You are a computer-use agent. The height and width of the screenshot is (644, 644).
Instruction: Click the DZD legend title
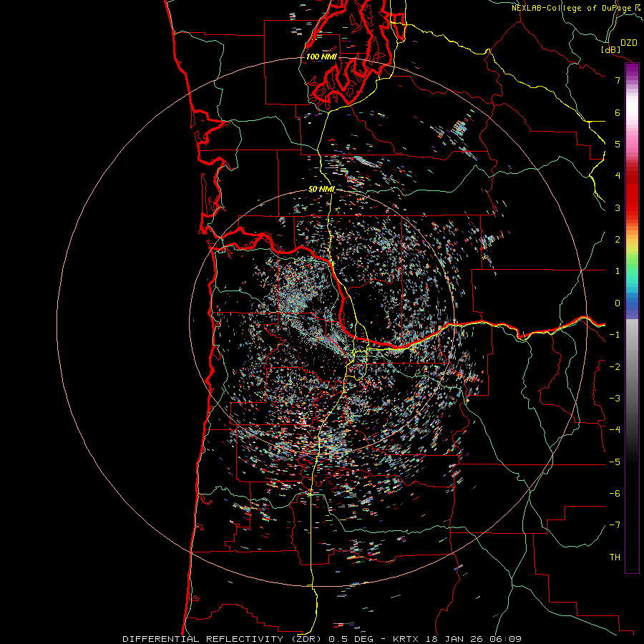click(x=629, y=43)
